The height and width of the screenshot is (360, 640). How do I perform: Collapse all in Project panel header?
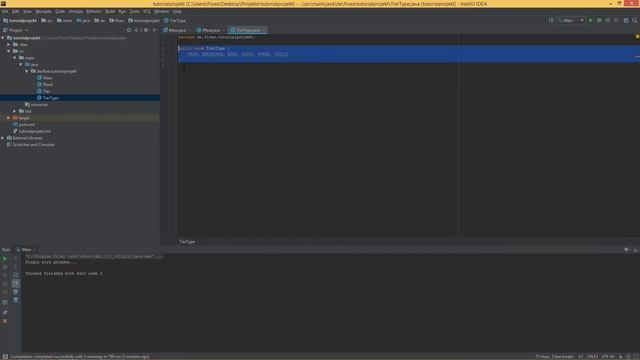(x=137, y=30)
